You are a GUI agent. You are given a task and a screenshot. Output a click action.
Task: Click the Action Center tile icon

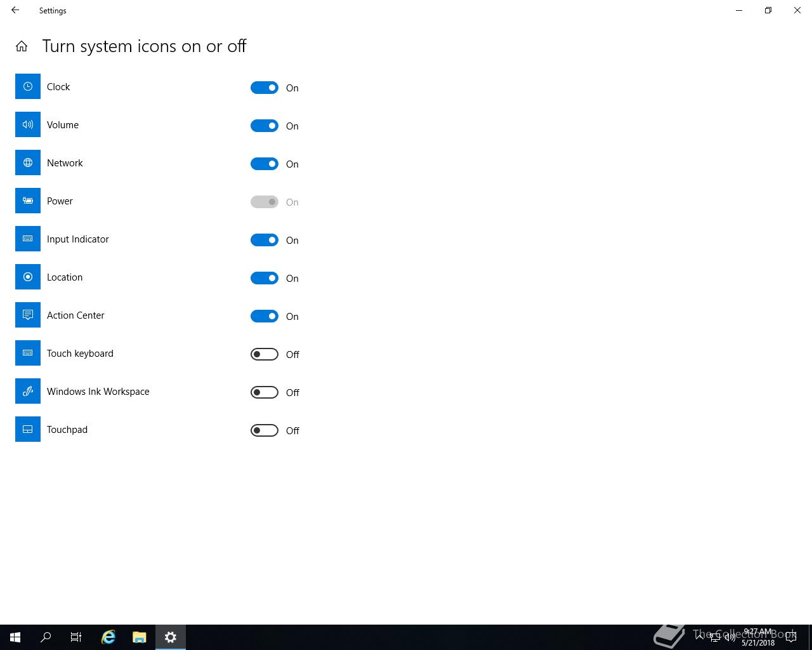pyautogui.click(x=28, y=315)
